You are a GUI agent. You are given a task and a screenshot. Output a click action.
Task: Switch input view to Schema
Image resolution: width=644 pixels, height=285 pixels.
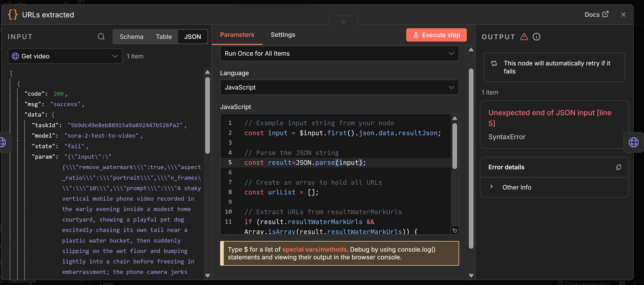(131, 37)
